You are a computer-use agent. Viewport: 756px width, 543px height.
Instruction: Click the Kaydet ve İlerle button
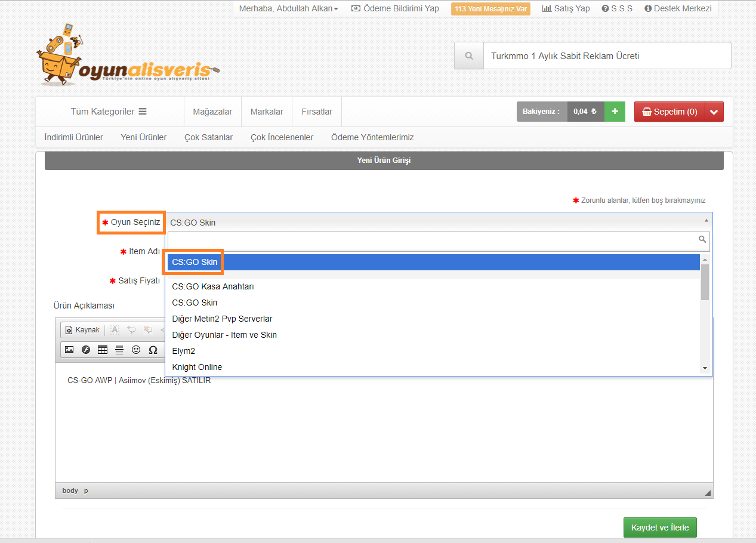660,527
